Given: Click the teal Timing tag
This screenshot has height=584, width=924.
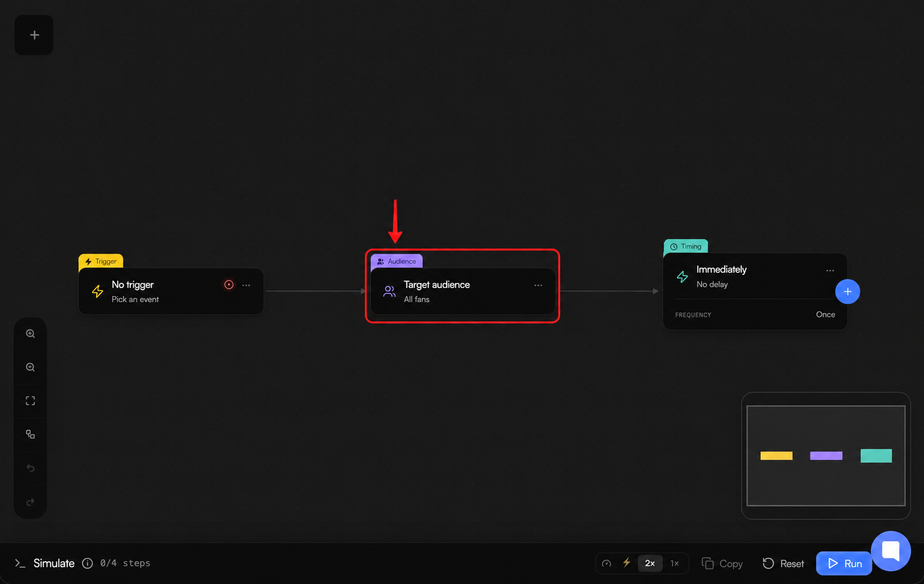Looking at the screenshot, I should [686, 247].
